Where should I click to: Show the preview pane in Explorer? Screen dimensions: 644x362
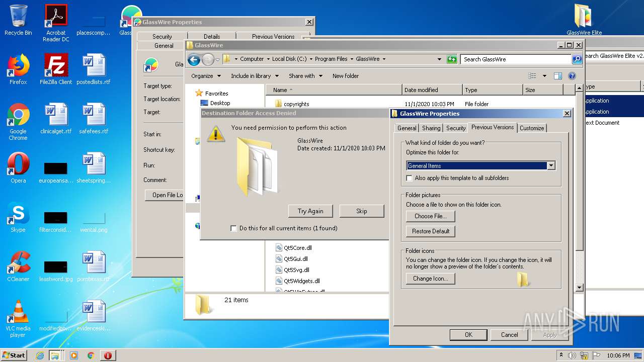click(557, 76)
